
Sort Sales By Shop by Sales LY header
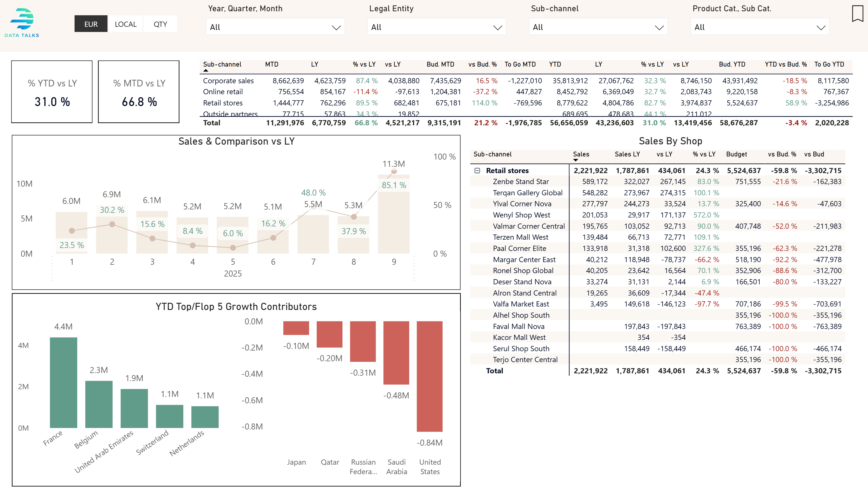tap(627, 154)
